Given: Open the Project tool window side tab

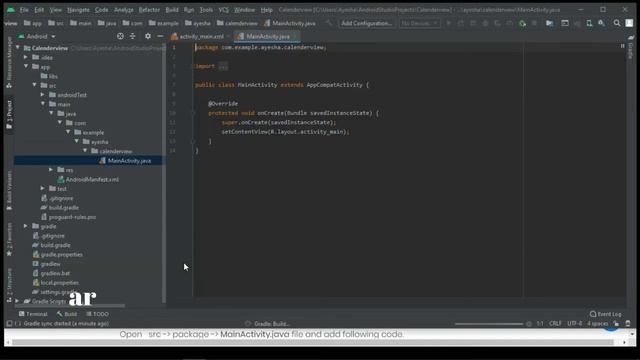Looking at the screenshot, I should [9, 115].
